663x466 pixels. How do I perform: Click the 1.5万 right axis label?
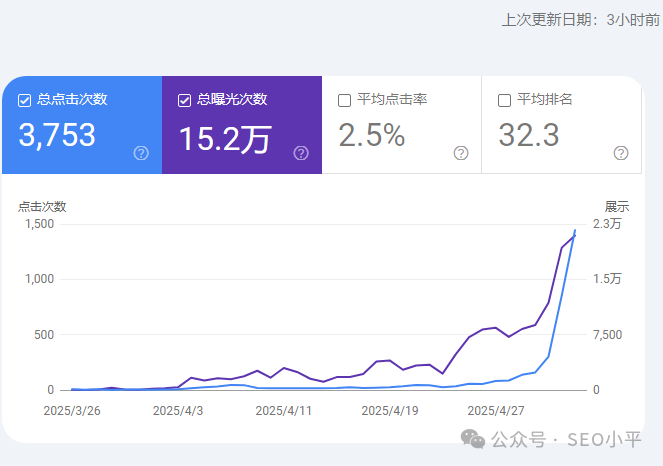[607, 279]
